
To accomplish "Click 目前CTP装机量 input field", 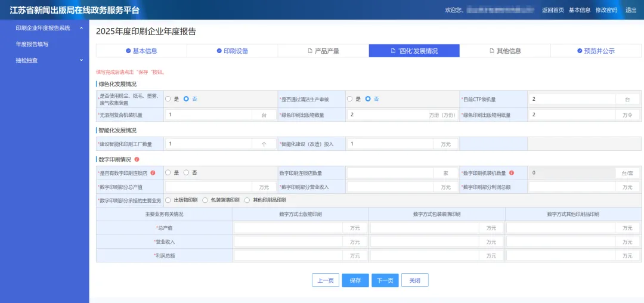I will (572, 100).
